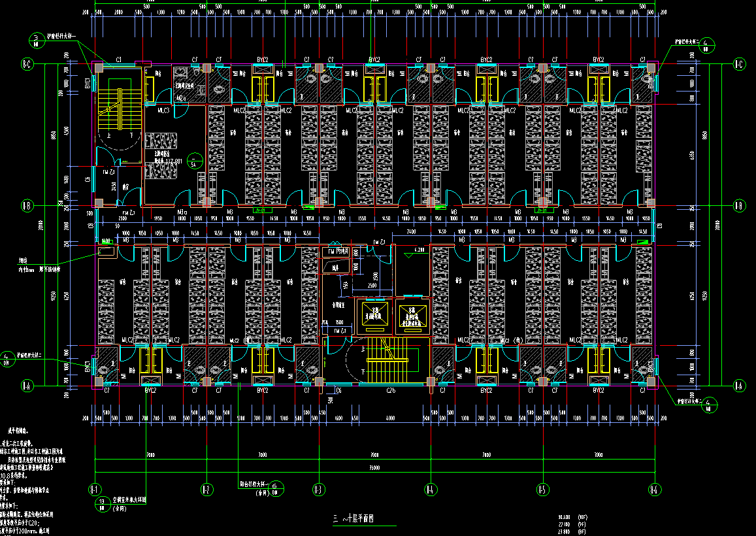756x536 pixels.
Task: Select the 35000 overall dimension text
Action: (x=374, y=468)
